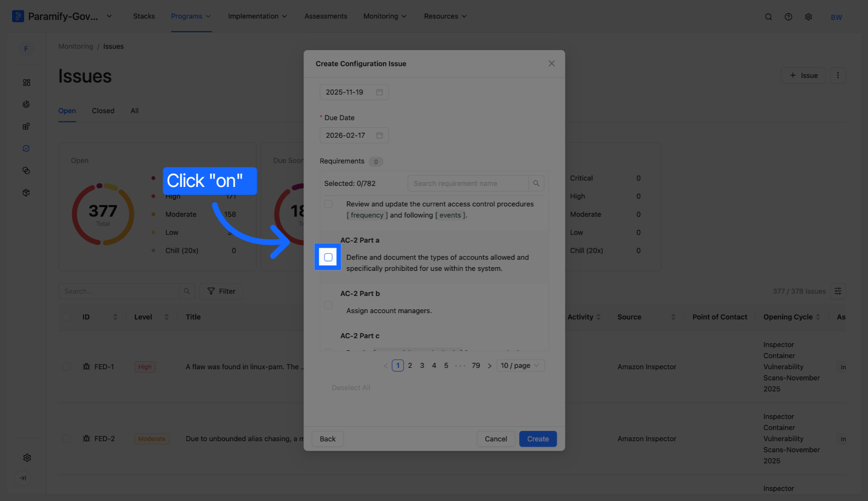
Task: Click the bug icon for FED-1
Action: (x=86, y=367)
